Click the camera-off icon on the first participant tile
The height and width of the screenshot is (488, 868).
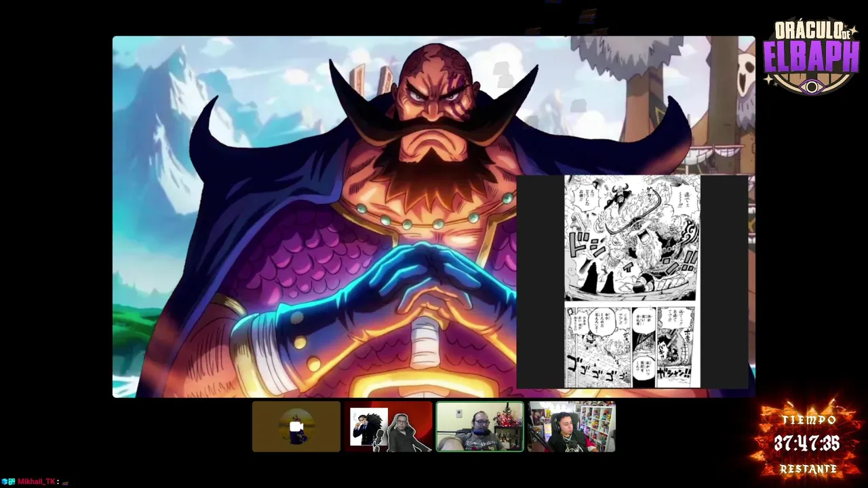click(x=296, y=426)
